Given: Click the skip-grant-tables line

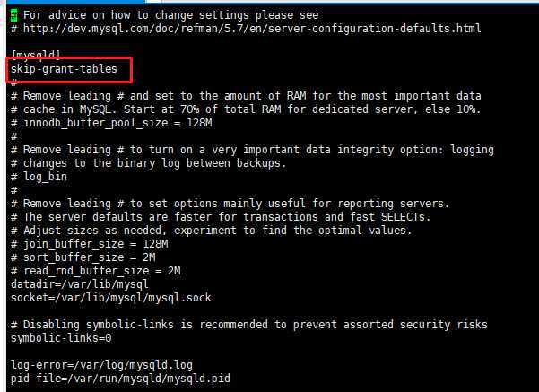Looking at the screenshot, I should 64,69.
